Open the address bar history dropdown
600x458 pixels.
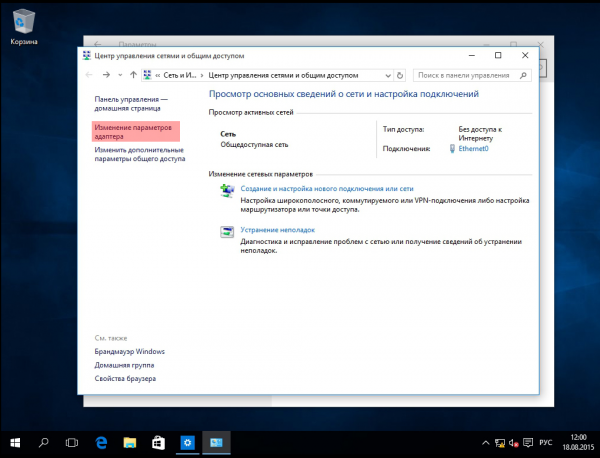tap(388, 75)
